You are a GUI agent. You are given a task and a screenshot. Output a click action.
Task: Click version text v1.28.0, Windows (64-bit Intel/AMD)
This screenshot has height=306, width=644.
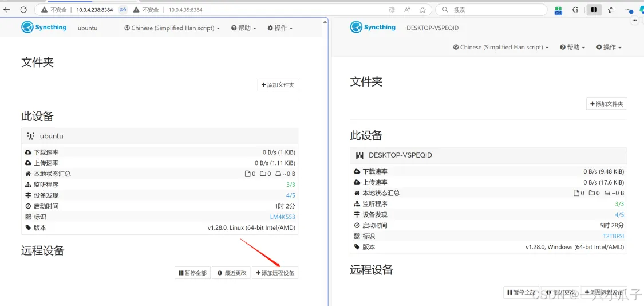pos(575,247)
